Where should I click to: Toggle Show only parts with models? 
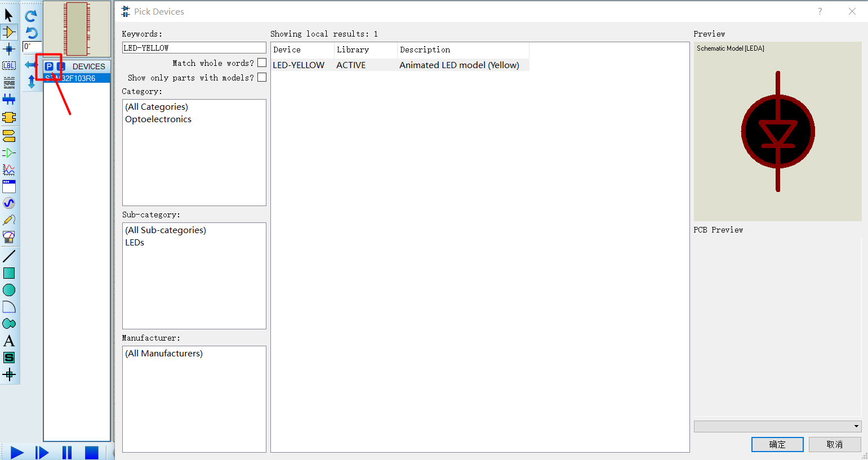tap(262, 77)
